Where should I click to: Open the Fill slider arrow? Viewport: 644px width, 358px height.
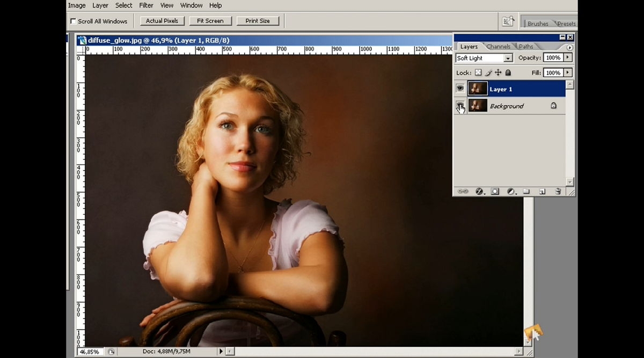click(x=568, y=72)
